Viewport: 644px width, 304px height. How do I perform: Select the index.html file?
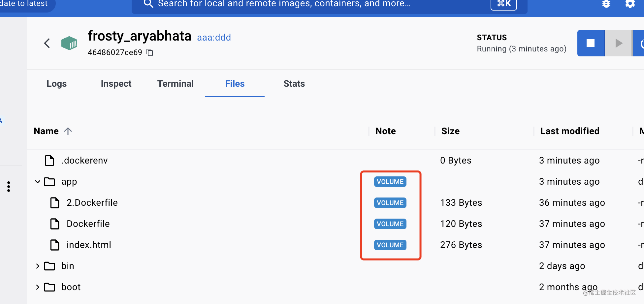[89, 245]
